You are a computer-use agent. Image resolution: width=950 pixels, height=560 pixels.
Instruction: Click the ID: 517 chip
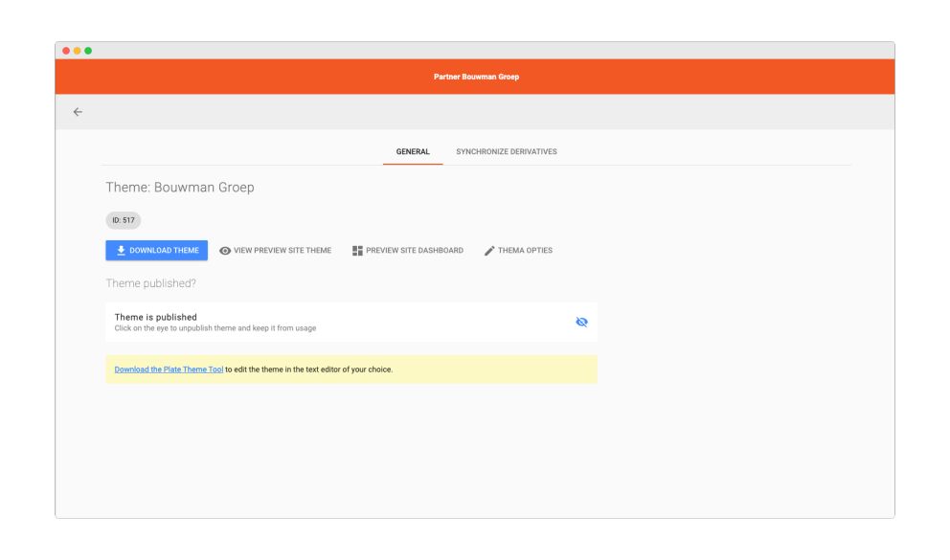click(123, 220)
